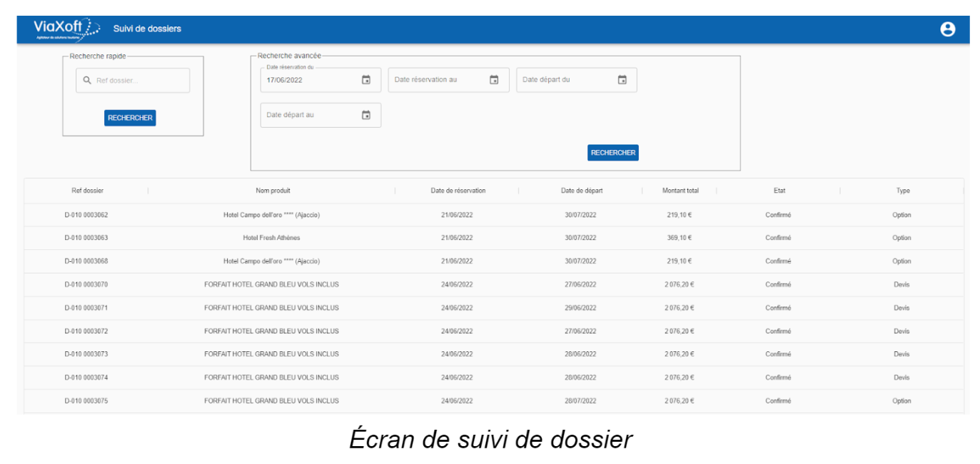Click reservation date 24/06/2022 in row D-010 0003073
980x464 pixels.
(457, 354)
